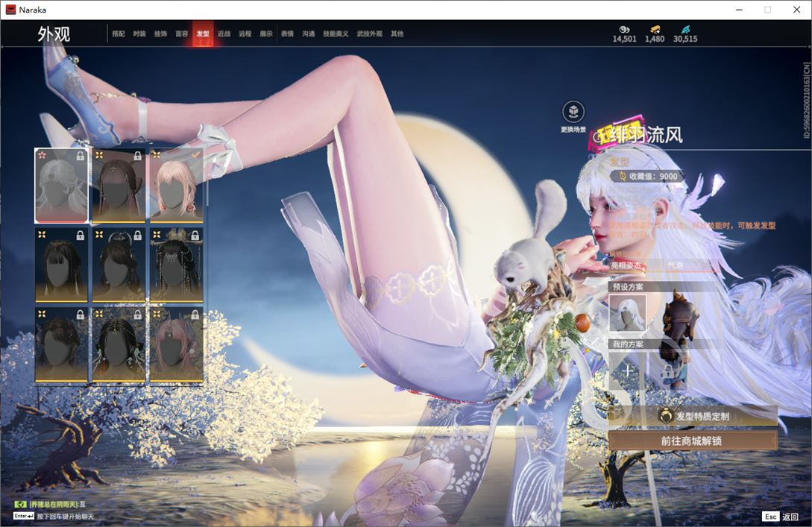Click the lock icon on ornate crown hairstyle

coord(195,235)
